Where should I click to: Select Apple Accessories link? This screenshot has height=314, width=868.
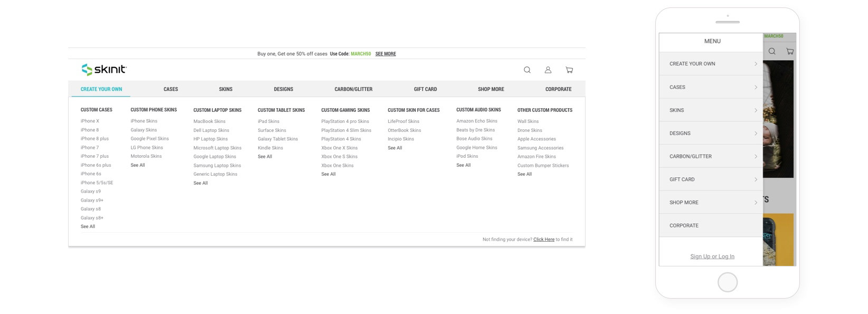[x=536, y=139]
